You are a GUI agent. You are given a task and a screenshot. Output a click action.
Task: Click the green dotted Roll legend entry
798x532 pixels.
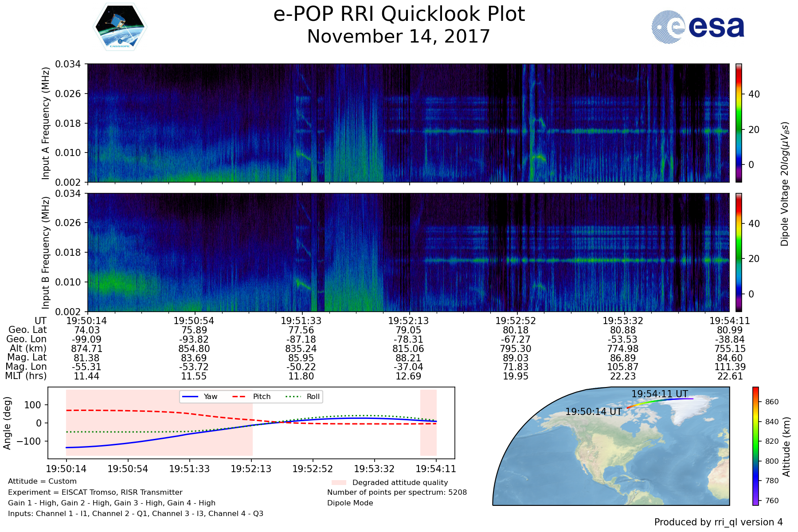coord(302,397)
